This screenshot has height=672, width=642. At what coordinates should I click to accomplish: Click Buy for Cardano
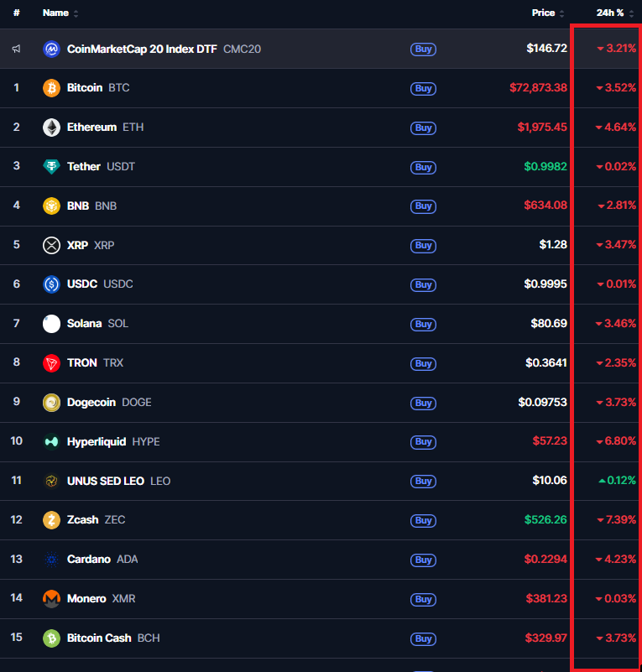point(424,560)
